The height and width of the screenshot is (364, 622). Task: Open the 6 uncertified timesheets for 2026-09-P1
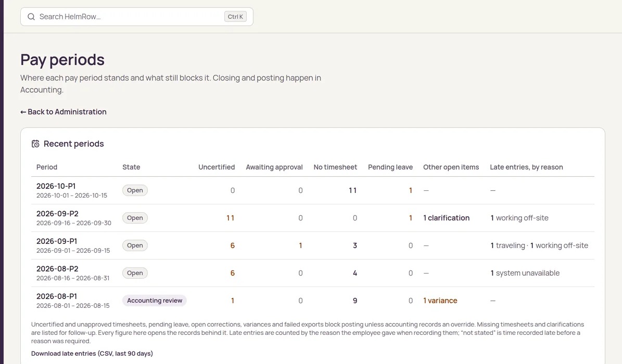[x=233, y=245]
